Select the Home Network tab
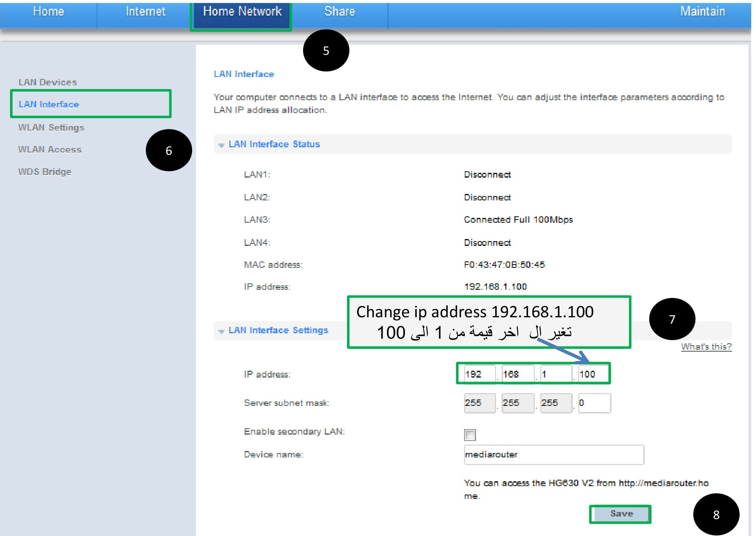 pos(242,12)
